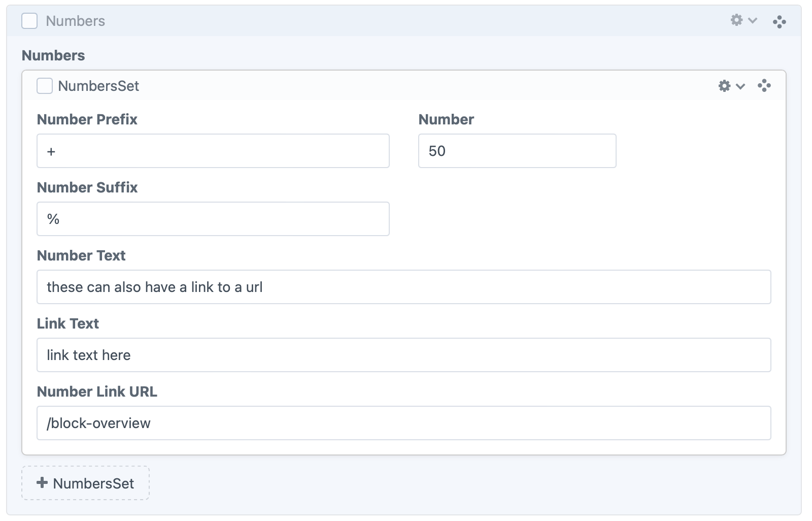Expand the NumbersSet actions chevron

point(740,86)
